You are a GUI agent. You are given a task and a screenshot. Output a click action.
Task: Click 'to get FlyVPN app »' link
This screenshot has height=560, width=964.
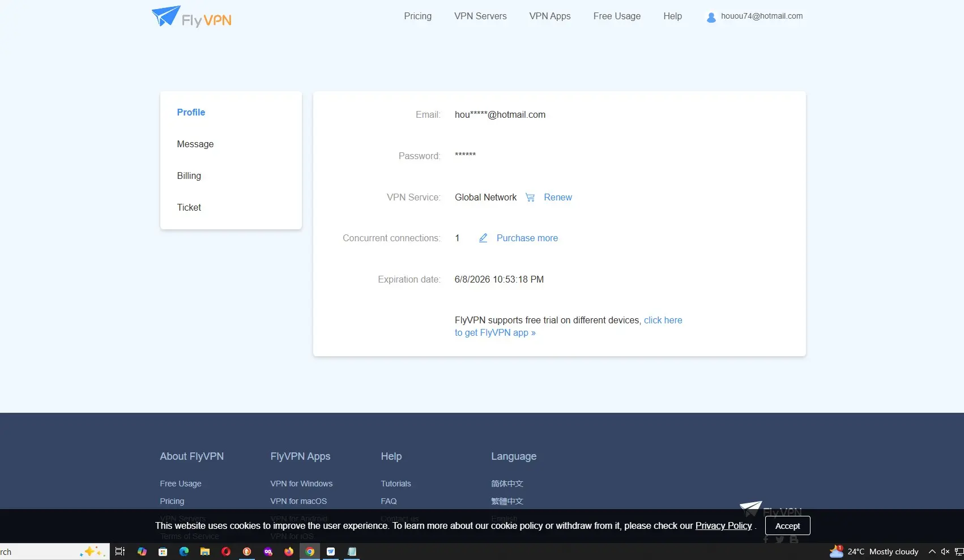[495, 333]
